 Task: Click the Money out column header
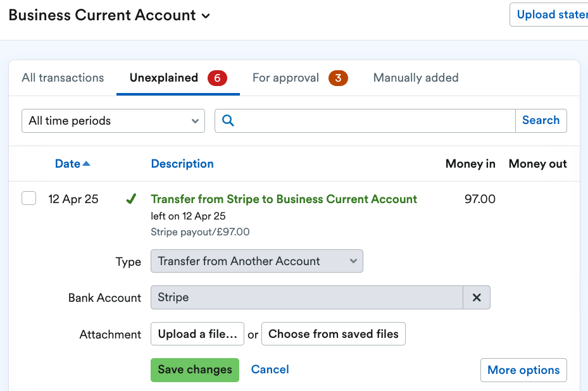pyautogui.click(x=538, y=164)
